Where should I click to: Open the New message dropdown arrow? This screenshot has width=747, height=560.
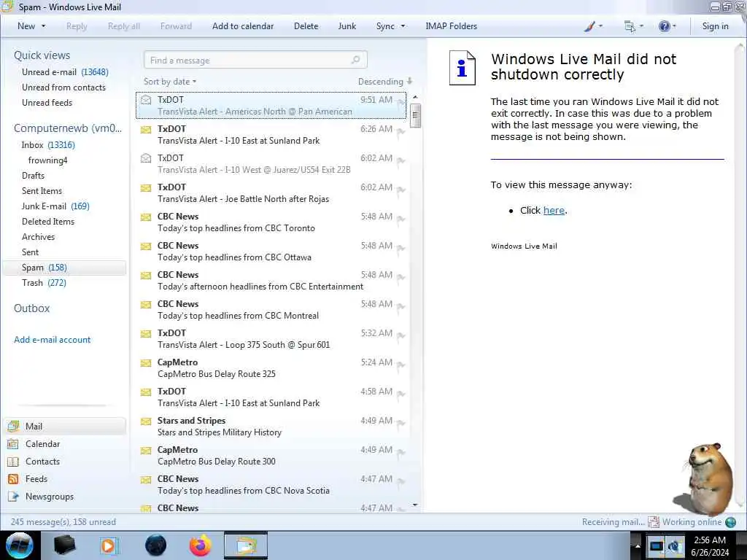click(x=43, y=26)
